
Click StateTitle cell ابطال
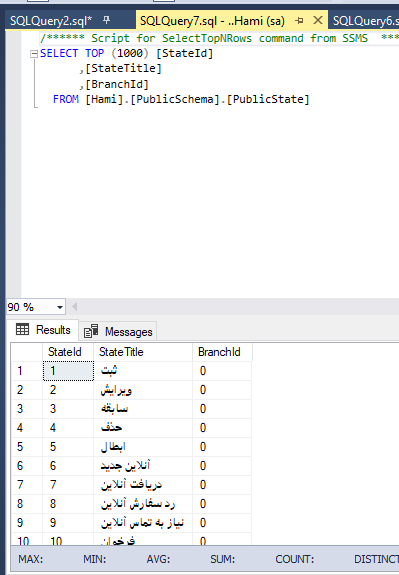click(143, 447)
